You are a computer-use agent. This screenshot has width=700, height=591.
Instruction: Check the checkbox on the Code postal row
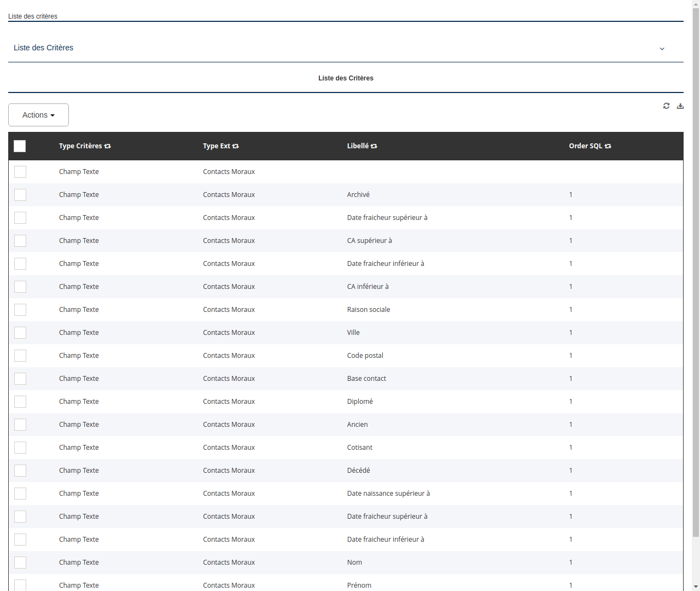point(20,355)
